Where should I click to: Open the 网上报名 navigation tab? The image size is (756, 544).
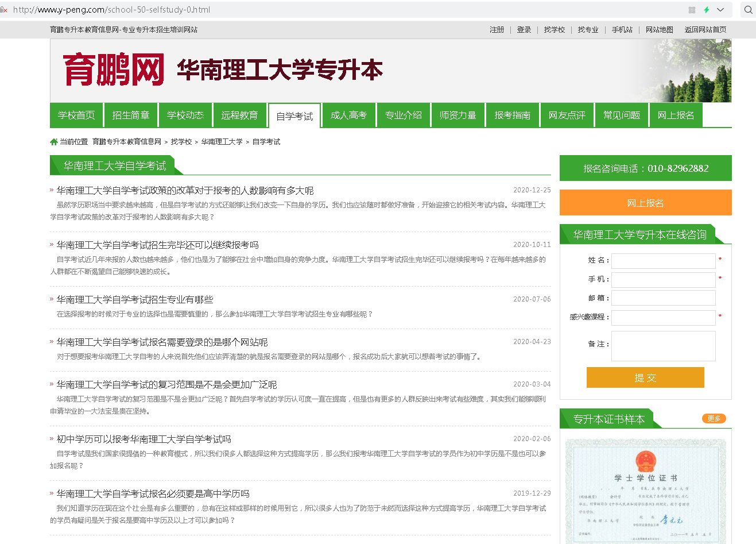coord(676,115)
